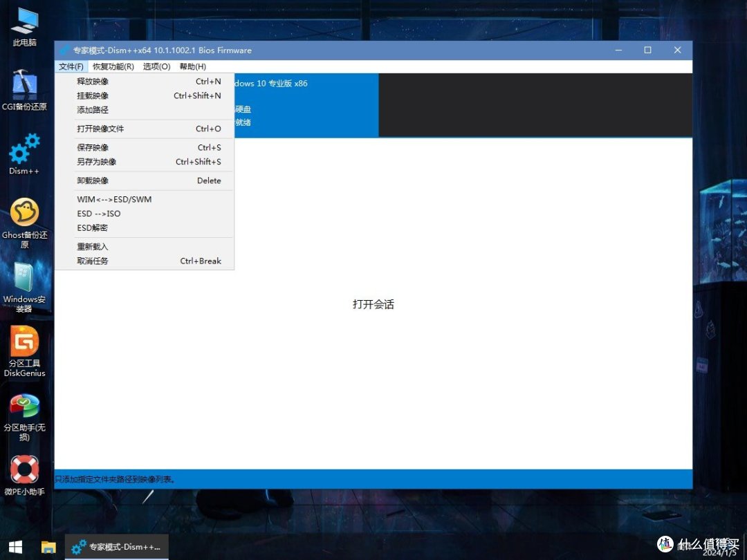Select the Dism++ desktop shortcut
This screenshot has width=747, height=560.
[x=24, y=154]
